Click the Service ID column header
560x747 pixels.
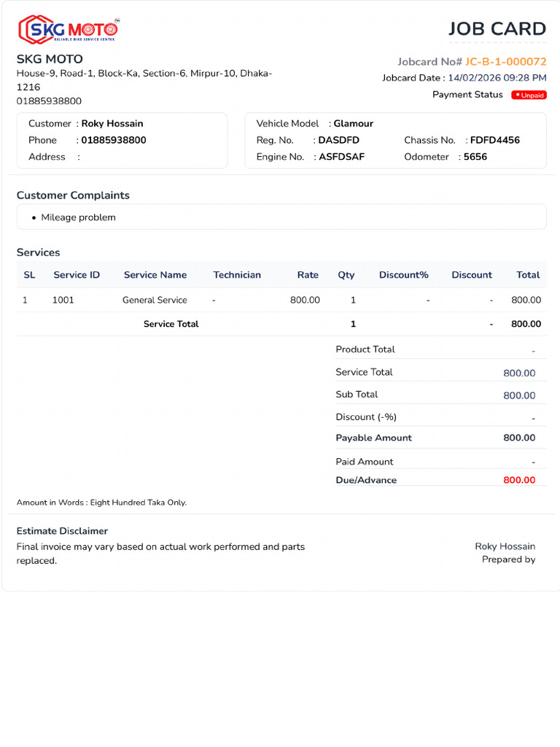[x=77, y=275]
